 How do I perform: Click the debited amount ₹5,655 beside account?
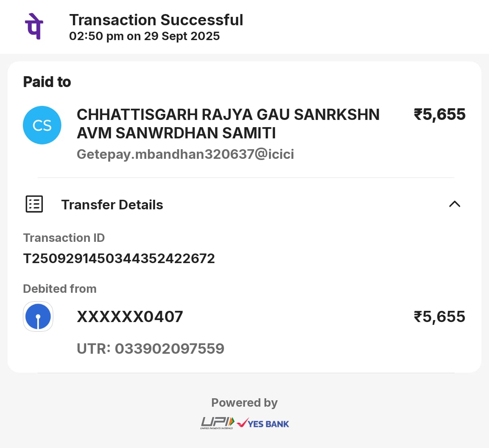439,317
